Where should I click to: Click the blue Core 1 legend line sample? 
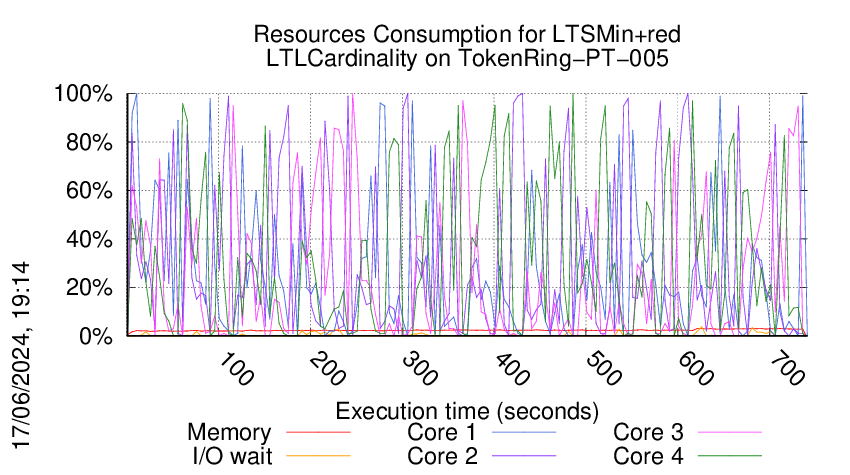click(524, 432)
